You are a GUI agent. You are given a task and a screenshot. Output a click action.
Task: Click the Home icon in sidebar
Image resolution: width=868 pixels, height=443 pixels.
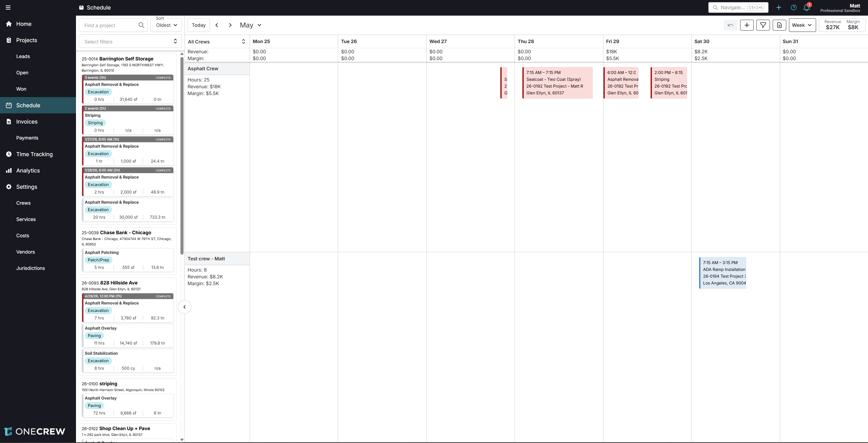[9, 24]
